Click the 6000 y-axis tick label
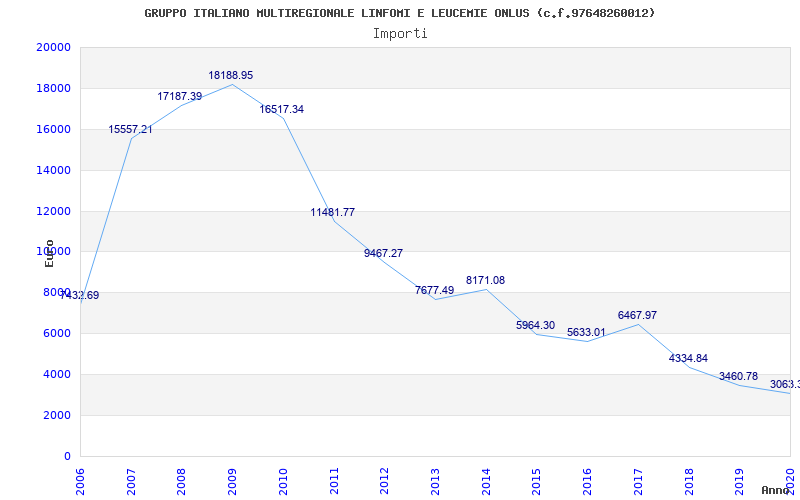The width and height of the screenshot is (800, 500). 57,333
